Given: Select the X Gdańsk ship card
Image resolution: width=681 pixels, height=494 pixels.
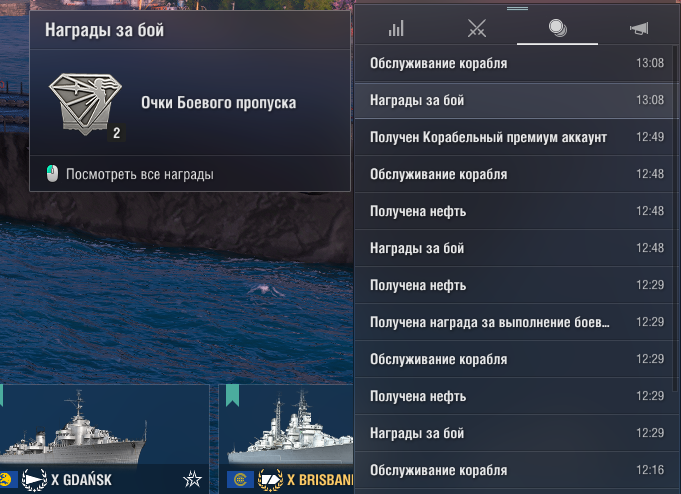Looking at the screenshot, I should point(104,439).
